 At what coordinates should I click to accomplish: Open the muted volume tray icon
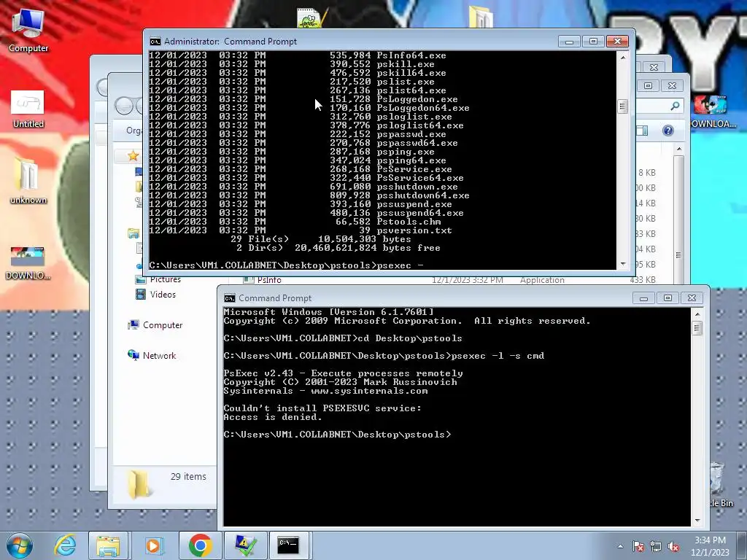pyautogui.click(x=673, y=546)
